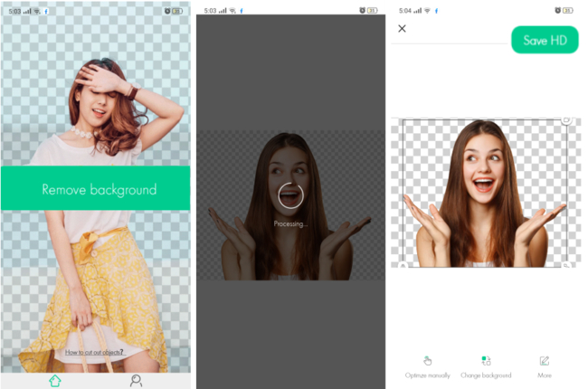Viewport: 588px width, 389px height.
Task: Click the 5:04 clock time text
Action: tap(405, 11)
